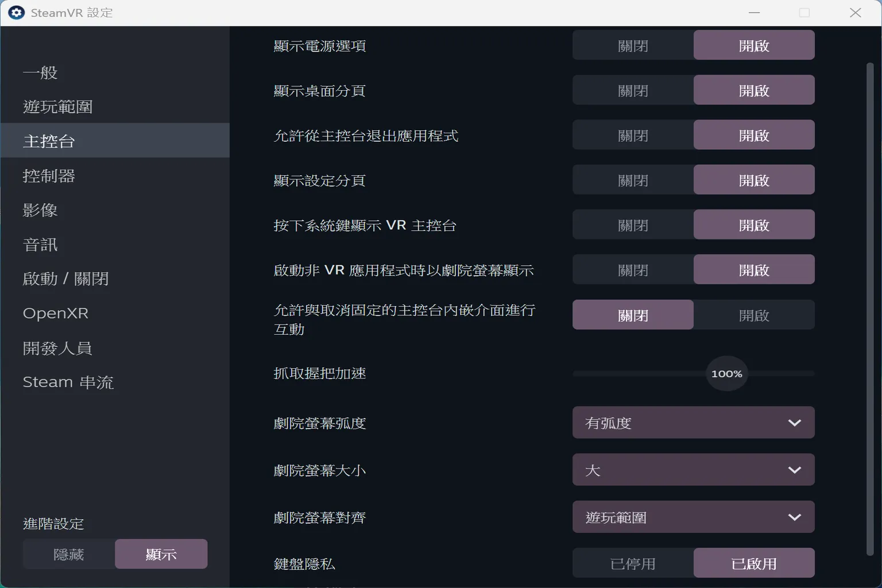Screen dimensions: 882x588
Task: Switch to the 控制器 settings section
Action: pos(49,176)
